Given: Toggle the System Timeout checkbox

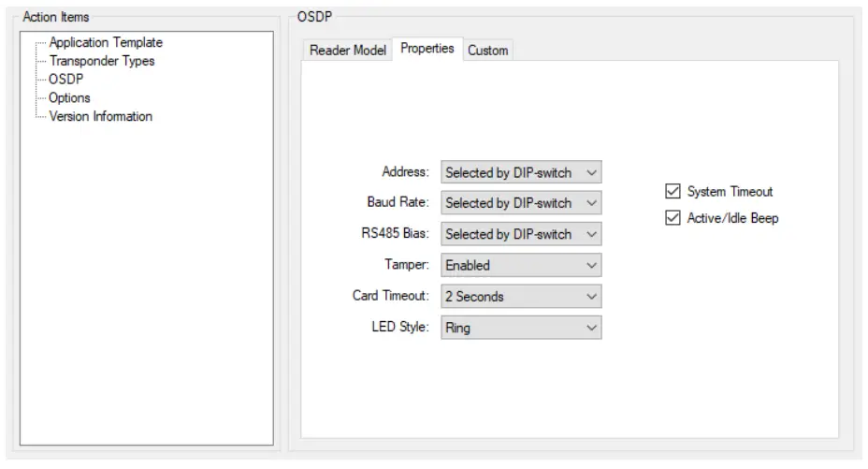Looking at the screenshot, I should (x=672, y=192).
